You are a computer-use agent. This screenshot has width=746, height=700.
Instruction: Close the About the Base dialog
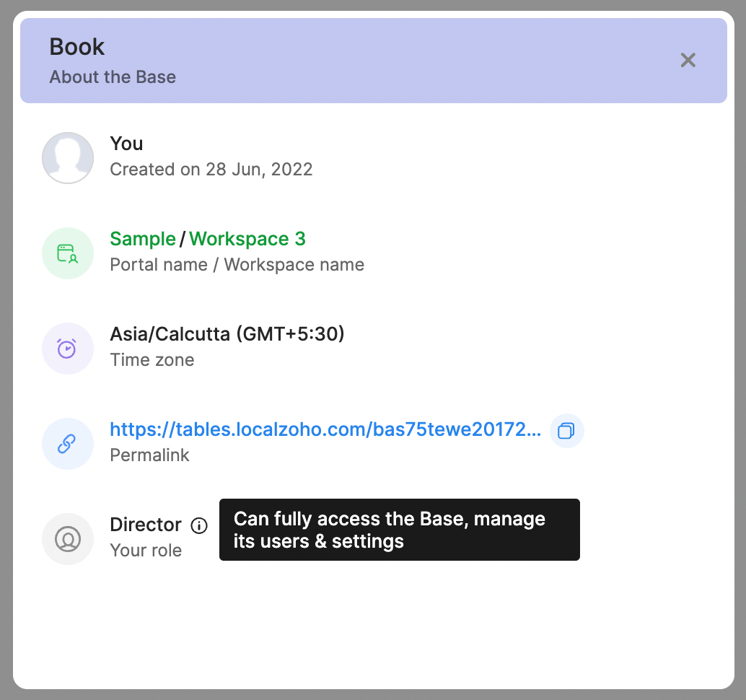[688, 61]
